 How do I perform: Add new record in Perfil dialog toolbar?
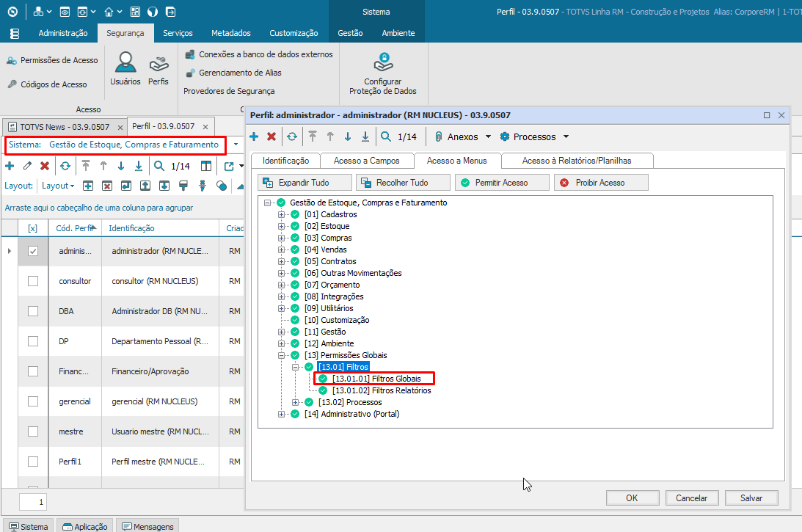click(x=254, y=136)
